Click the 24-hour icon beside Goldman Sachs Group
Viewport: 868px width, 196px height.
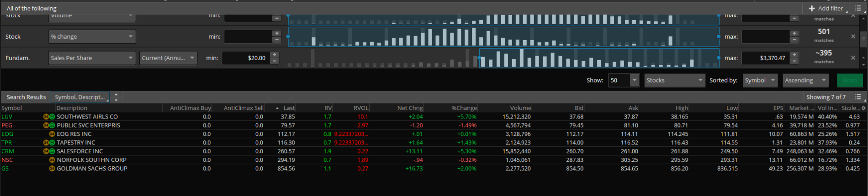(52, 169)
